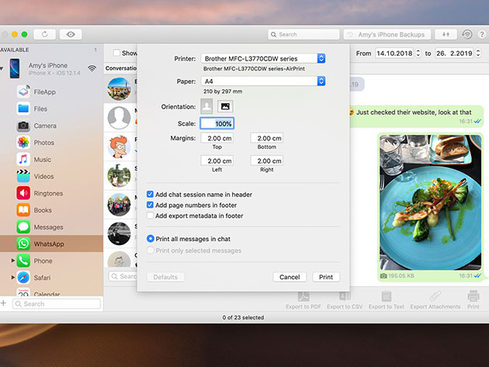The image size is (489, 367).
Task: Select Print only selected messages
Action: click(150, 250)
